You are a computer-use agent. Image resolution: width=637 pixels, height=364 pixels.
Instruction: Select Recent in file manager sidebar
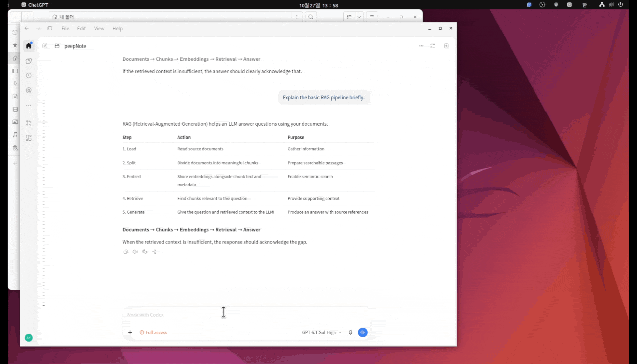pos(15,32)
